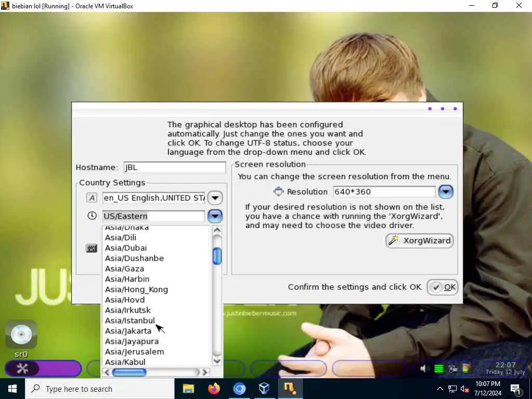Click timezone list scroll right arrow
This screenshot has width=532, height=399.
204,373
